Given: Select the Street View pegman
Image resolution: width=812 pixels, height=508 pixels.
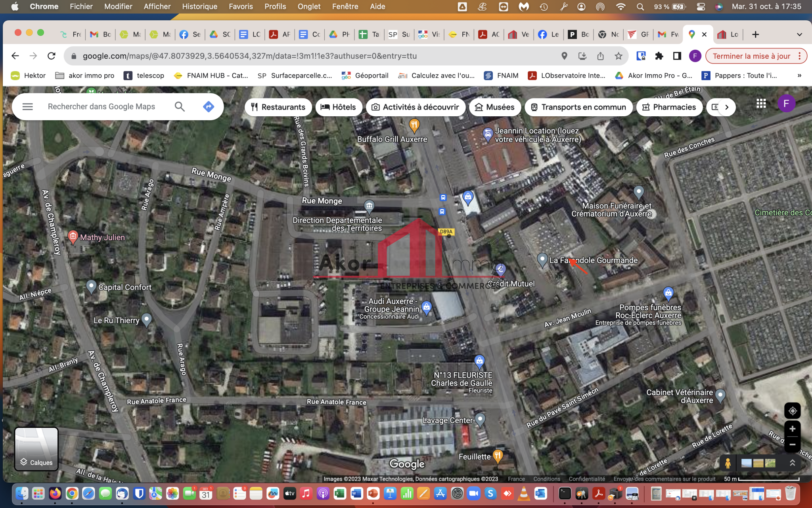Looking at the screenshot, I should (x=728, y=463).
